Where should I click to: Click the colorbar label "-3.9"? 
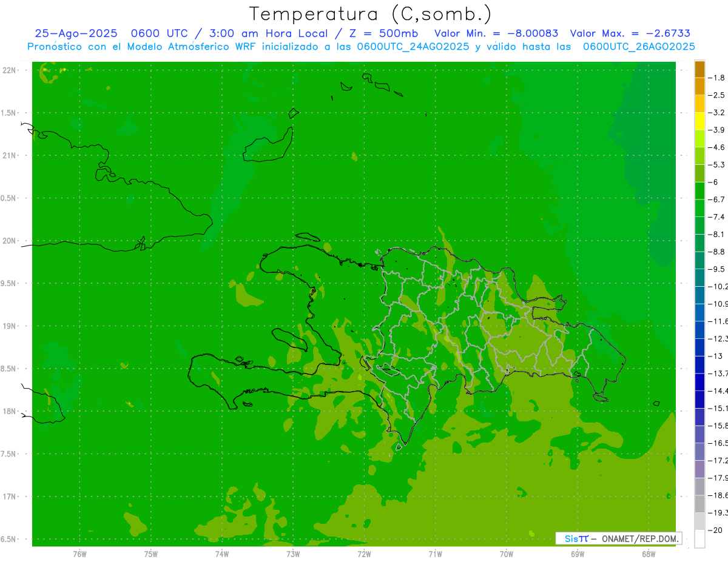(x=716, y=130)
